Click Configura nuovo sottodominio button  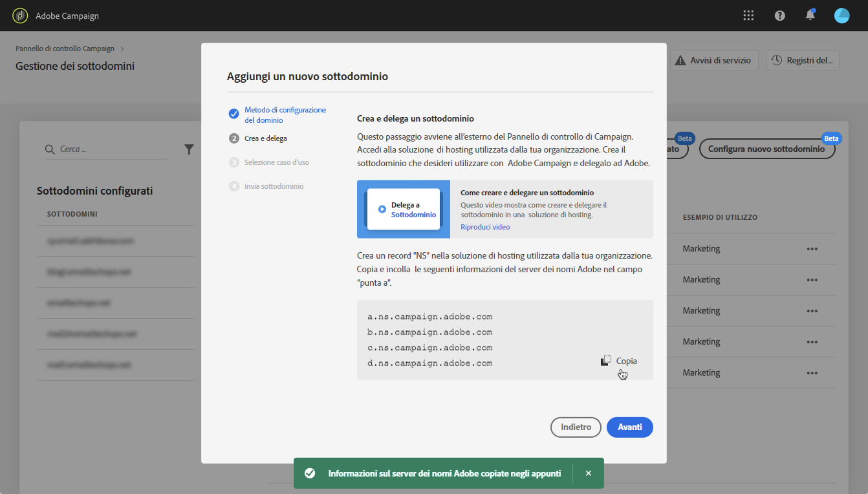(x=767, y=149)
